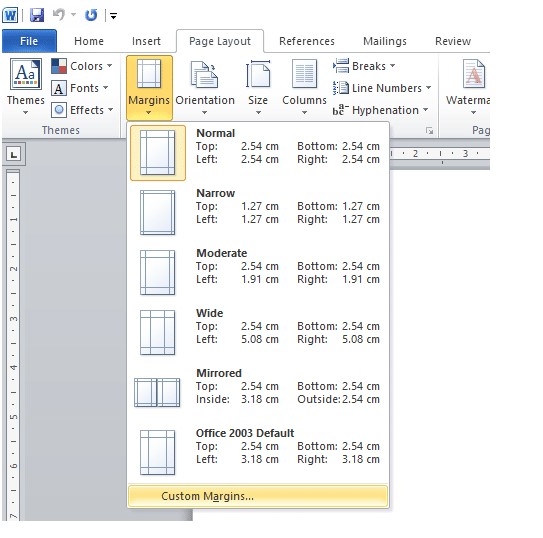Go to the Mailings tab
This screenshot has width=543, height=538.
pyautogui.click(x=385, y=41)
